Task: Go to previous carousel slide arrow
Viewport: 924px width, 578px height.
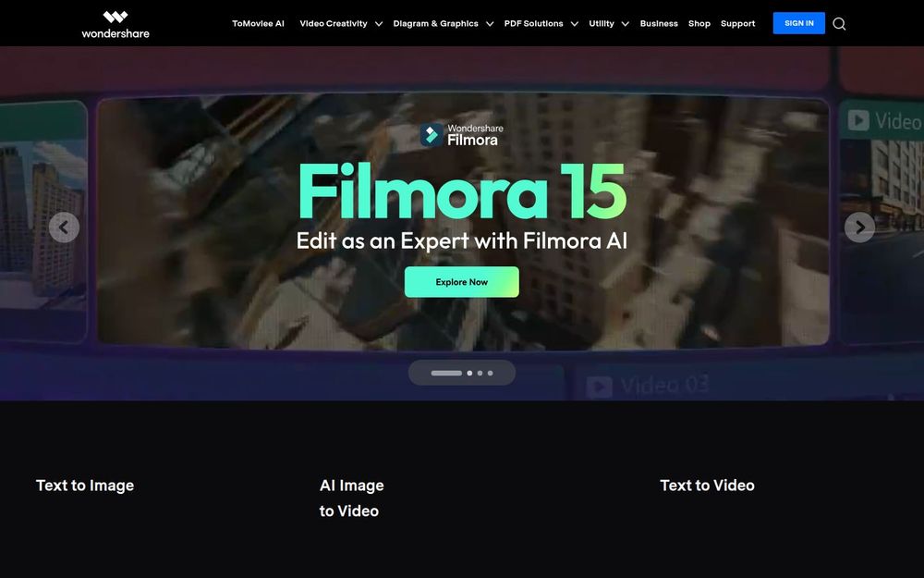Action: coord(65,228)
